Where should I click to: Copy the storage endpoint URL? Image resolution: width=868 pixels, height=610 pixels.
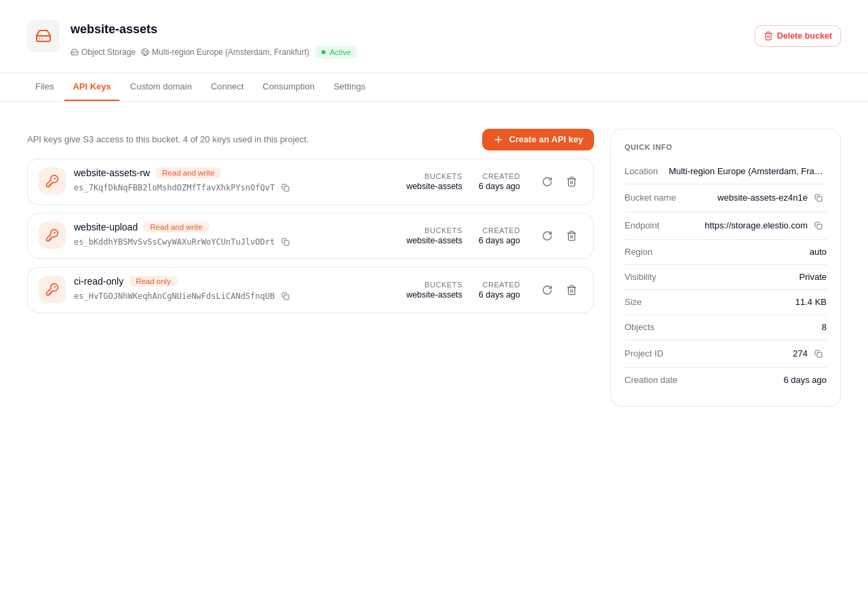click(x=818, y=226)
